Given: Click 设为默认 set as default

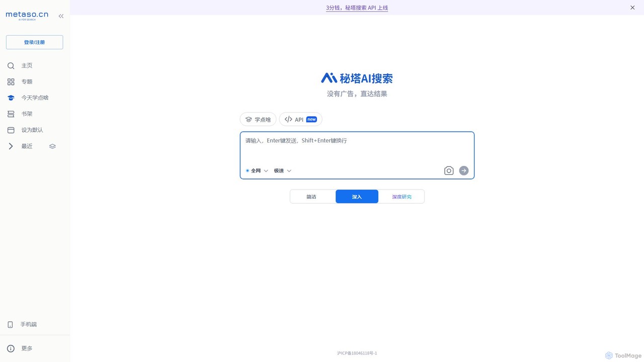Looking at the screenshot, I should [x=32, y=130].
